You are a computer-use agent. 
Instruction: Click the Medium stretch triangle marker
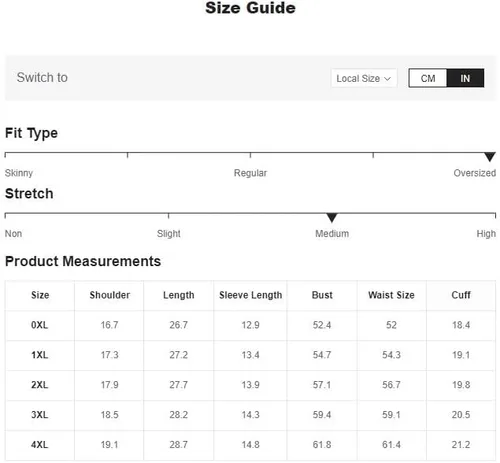tap(332, 218)
